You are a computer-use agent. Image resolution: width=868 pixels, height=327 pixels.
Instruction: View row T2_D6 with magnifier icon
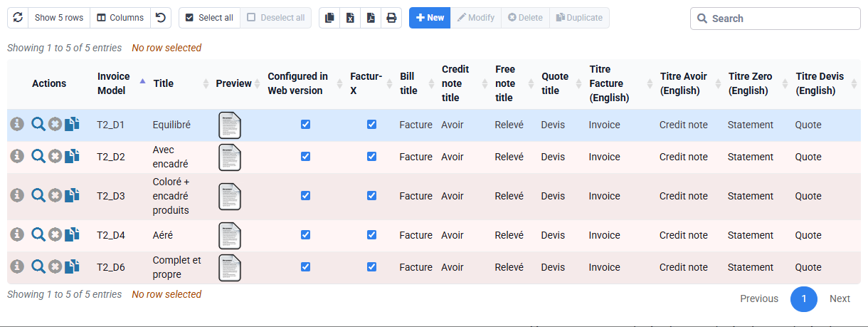click(x=38, y=266)
